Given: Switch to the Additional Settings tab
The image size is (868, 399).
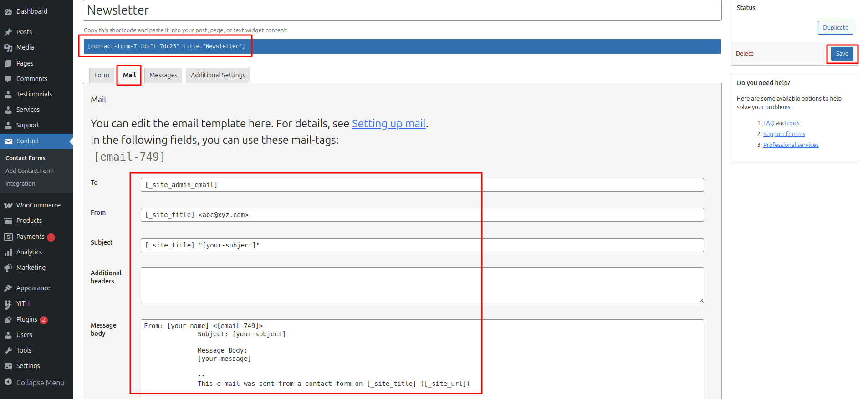Looking at the screenshot, I should point(218,75).
